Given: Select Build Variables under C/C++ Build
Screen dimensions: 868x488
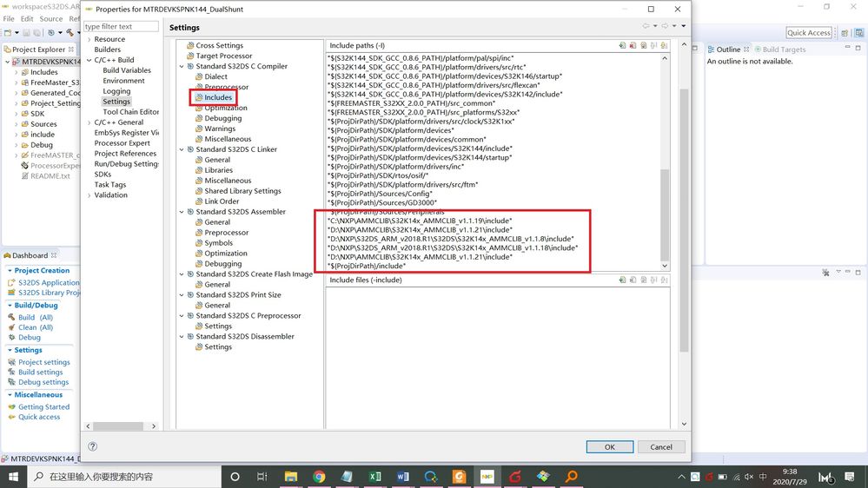Looking at the screenshot, I should pos(127,70).
